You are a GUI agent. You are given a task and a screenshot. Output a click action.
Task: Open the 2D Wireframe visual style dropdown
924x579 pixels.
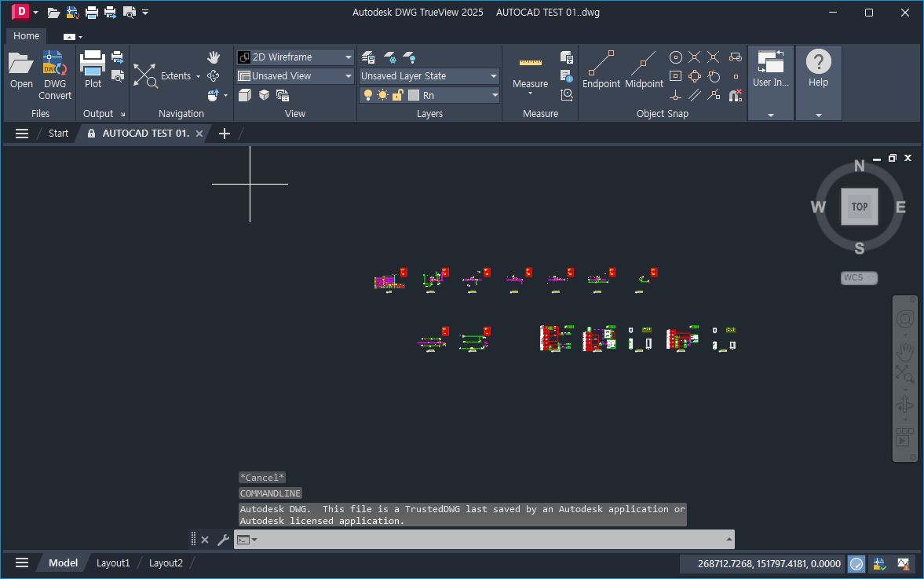(x=295, y=57)
